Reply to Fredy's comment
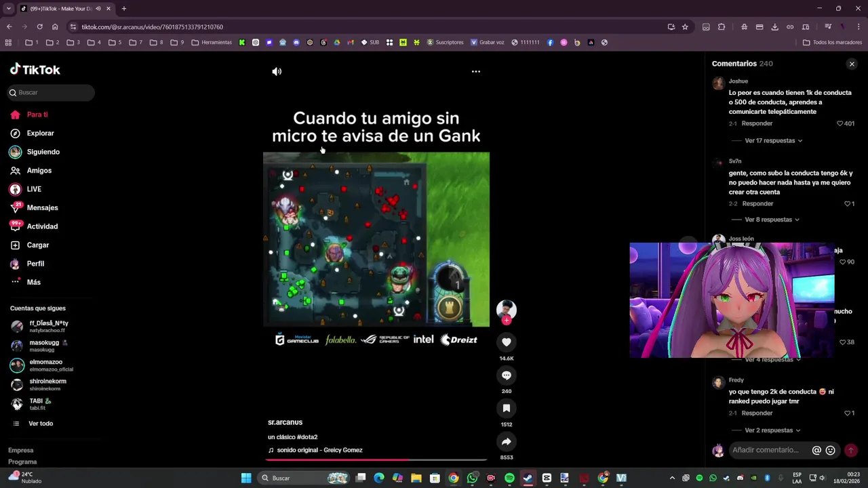Viewport: 868px width, 488px height. [x=757, y=413]
